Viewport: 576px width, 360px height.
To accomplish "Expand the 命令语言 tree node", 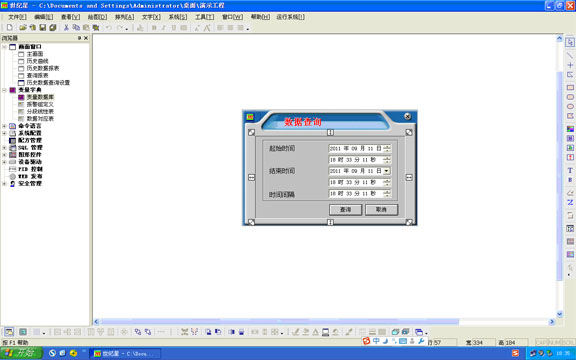I will (4, 126).
